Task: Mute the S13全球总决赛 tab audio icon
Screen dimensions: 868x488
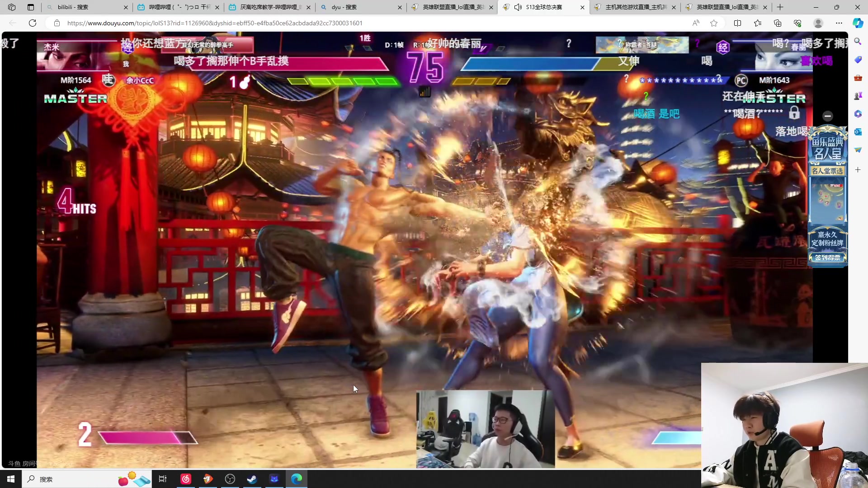Action: pyautogui.click(x=518, y=7)
